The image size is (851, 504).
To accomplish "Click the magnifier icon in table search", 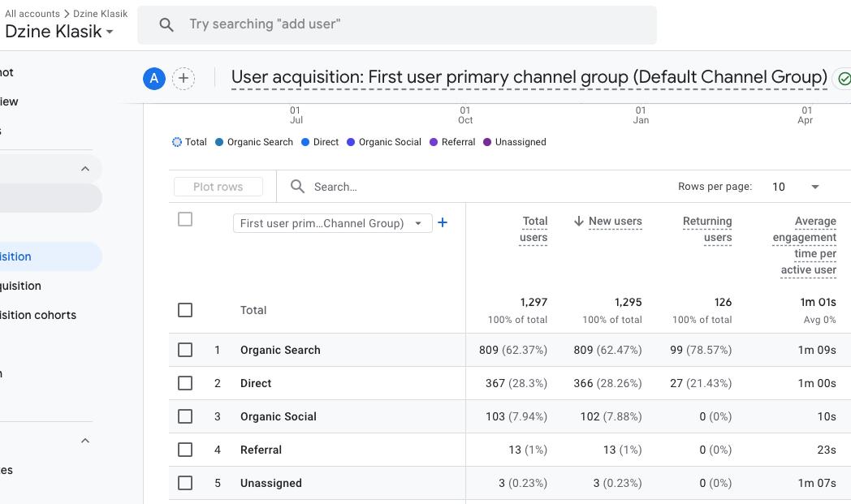I will (298, 187).
